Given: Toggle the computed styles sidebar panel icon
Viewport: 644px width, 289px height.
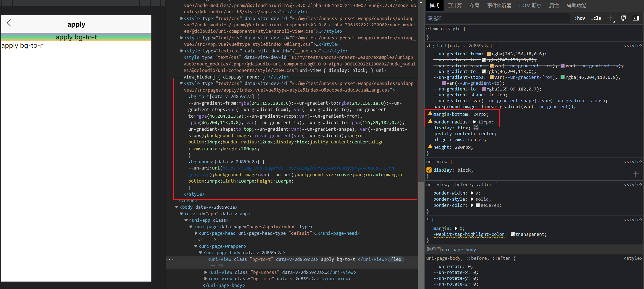Looking at the screenshot, I should click(637, 18).
